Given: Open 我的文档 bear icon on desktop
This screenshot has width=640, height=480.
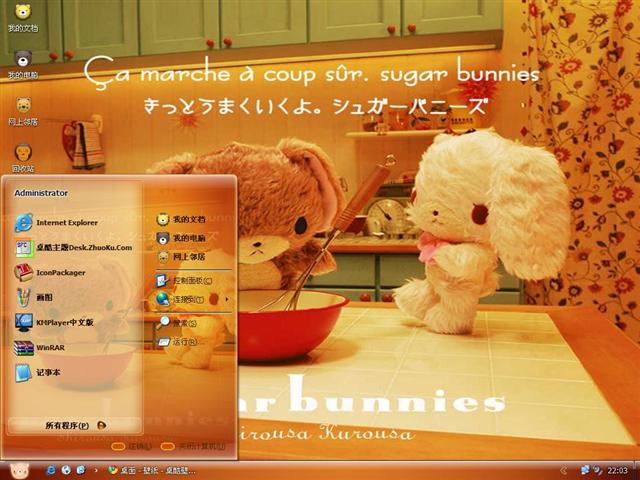Looking at the screenshot, I should (23, 11).
